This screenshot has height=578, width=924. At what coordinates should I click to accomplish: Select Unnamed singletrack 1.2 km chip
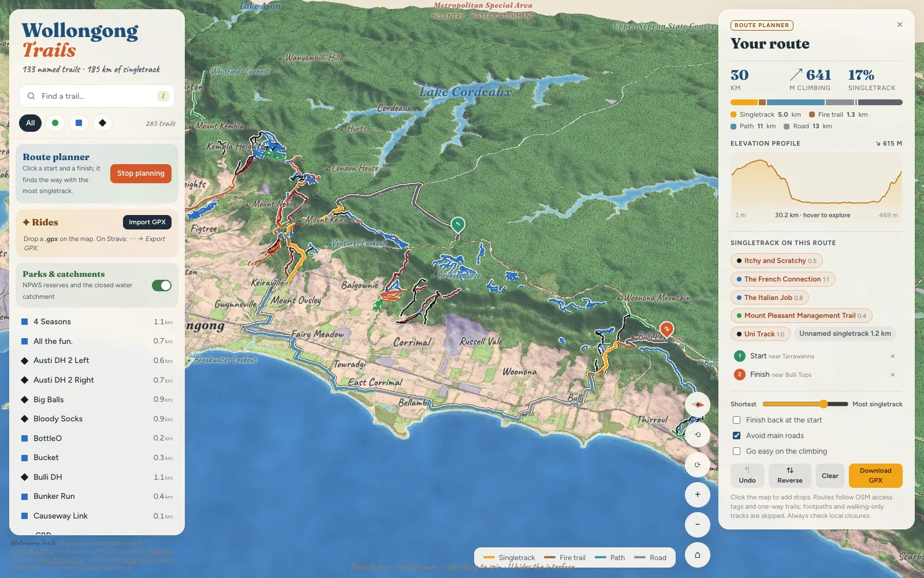845,334
